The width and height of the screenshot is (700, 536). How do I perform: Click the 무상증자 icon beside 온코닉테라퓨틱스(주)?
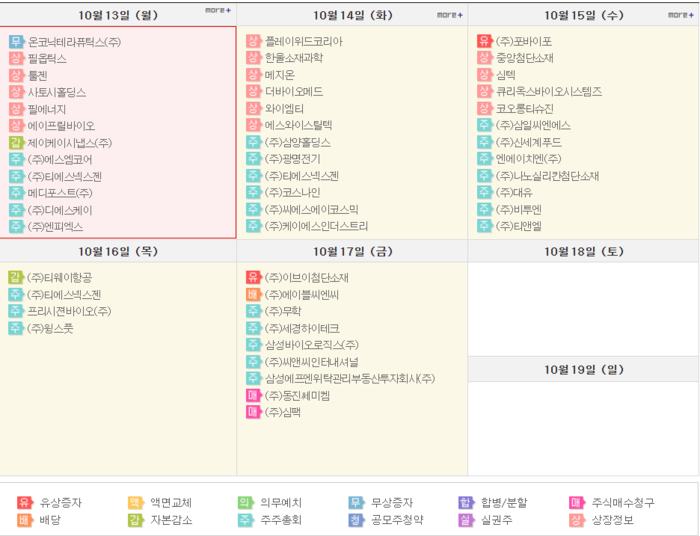(x=16, y=41)
